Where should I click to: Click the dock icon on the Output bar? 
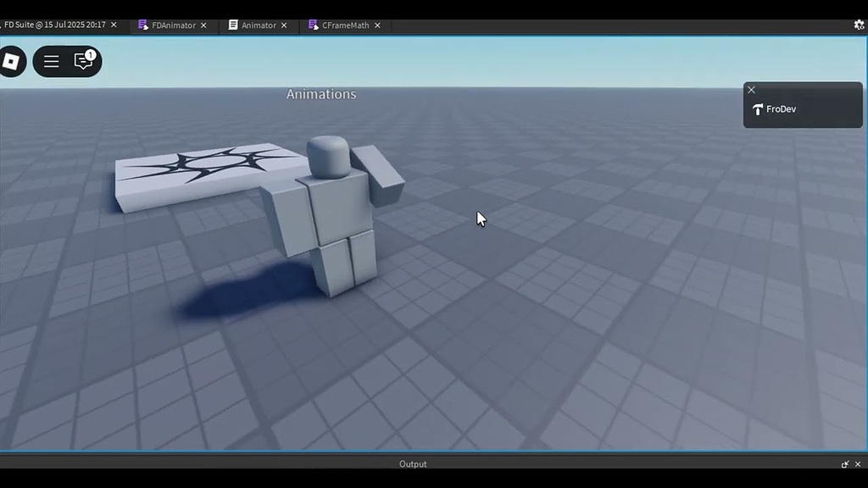(x=844, y=463)
